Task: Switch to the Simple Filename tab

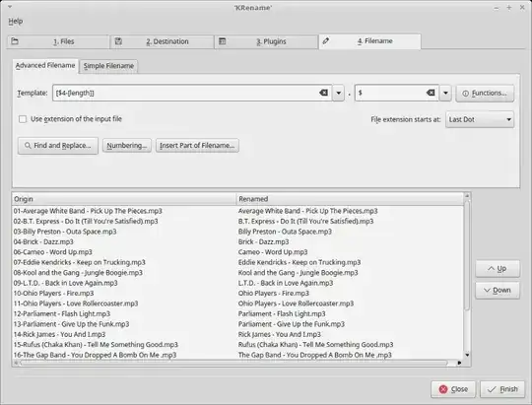Action: pos(108,66)
